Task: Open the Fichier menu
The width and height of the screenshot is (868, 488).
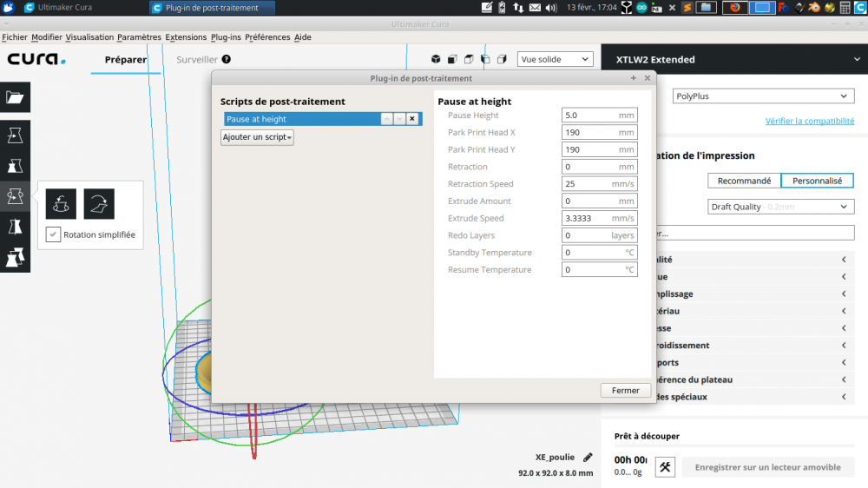Action: click(x=15, y=37)
